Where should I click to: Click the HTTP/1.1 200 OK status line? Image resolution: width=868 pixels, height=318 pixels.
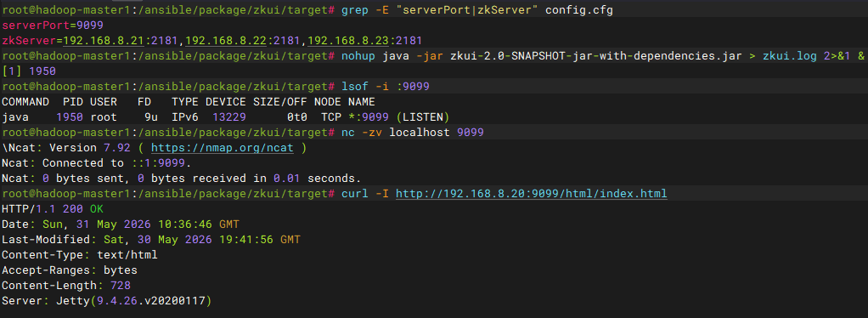click(52, 209)
